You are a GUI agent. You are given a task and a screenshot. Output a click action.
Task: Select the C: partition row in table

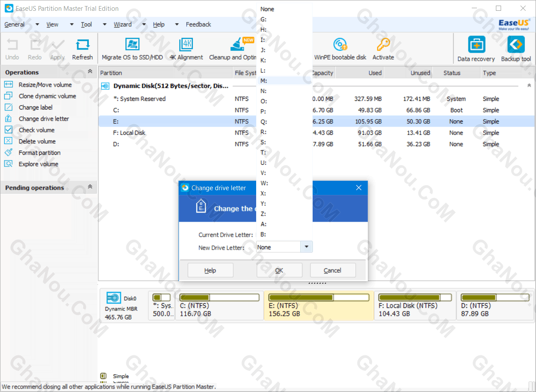pos(316,110)
